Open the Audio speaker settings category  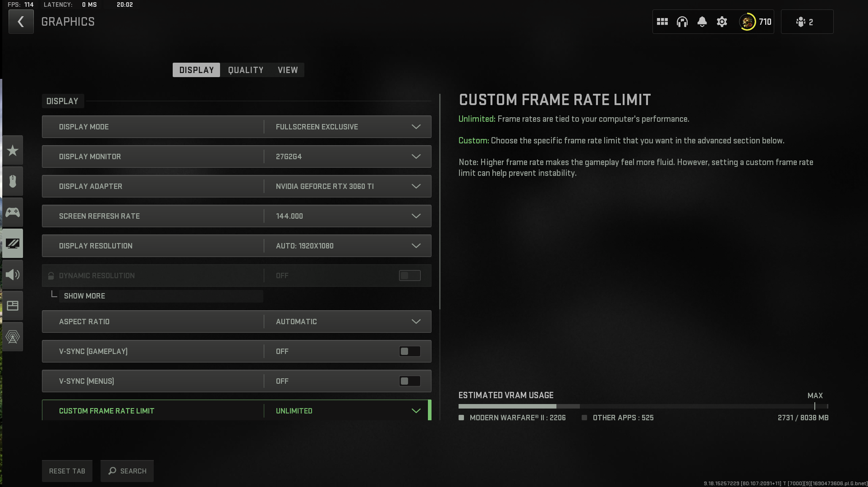tap(13, 275)
